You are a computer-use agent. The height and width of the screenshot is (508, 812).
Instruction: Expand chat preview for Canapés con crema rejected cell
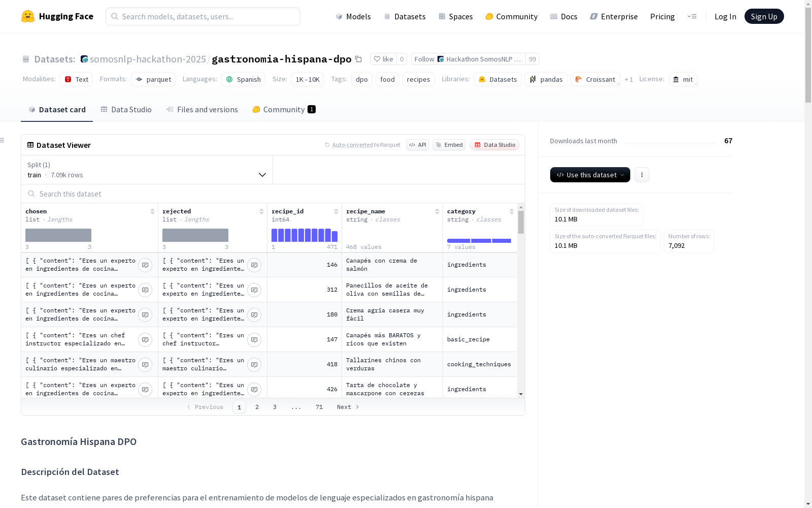[x=254, y=265]
